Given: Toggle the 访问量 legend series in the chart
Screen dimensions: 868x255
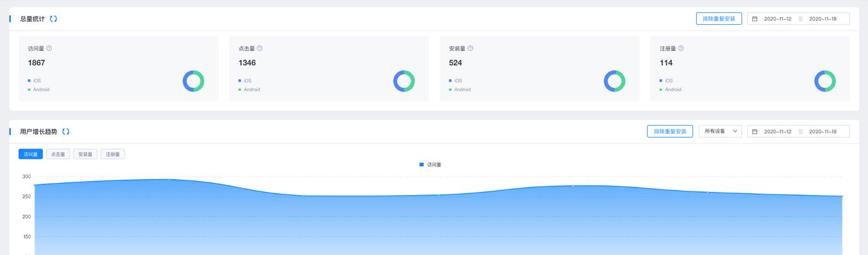Looking at the screenshot, I should point(430,165).
